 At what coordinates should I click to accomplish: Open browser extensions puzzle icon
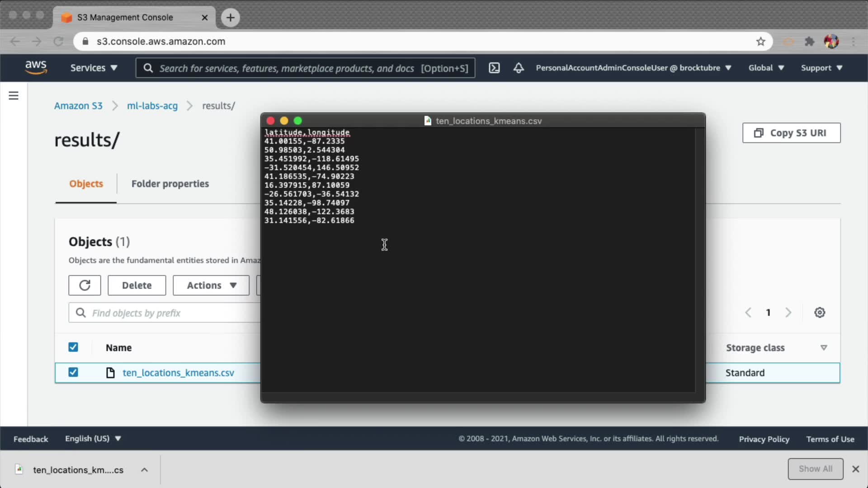tap(809, 42)
